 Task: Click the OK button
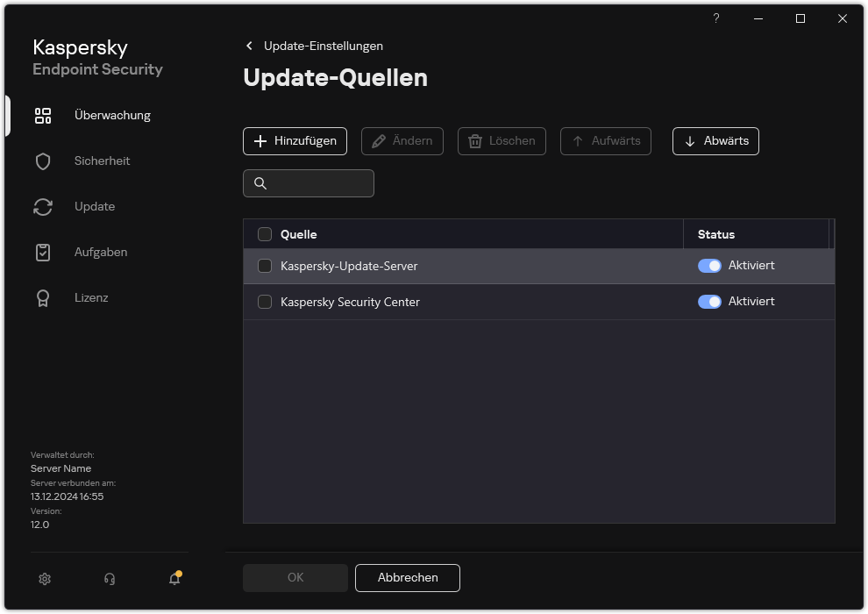pyautogui.click(x=295, y=578)
